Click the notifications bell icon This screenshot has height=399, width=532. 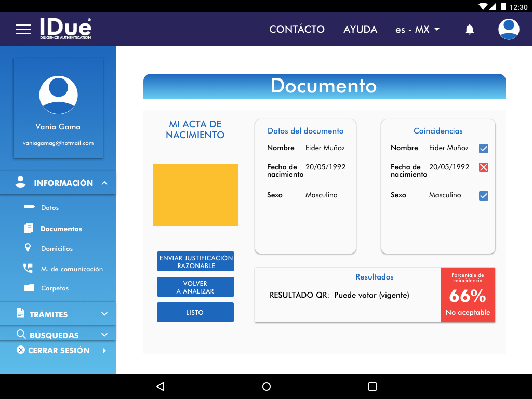point(469,30)
